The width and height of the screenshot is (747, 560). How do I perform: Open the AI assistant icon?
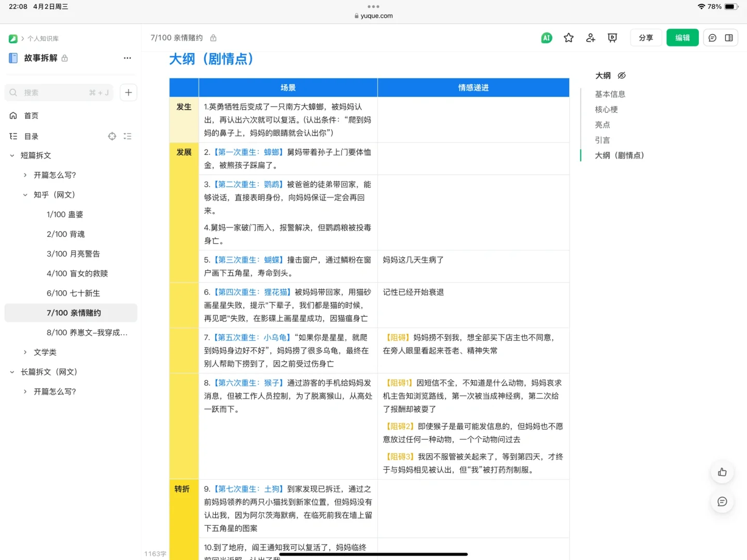point(546,37)
